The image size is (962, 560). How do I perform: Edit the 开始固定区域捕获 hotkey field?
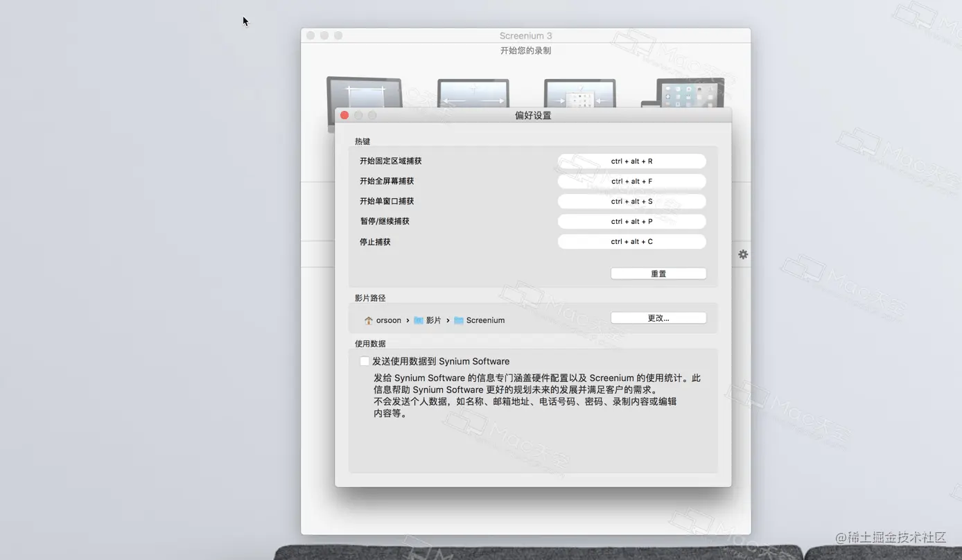632,161
